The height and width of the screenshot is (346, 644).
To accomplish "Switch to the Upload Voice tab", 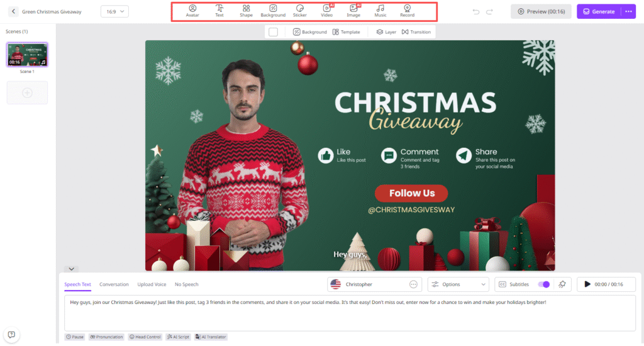I will 152,284.
